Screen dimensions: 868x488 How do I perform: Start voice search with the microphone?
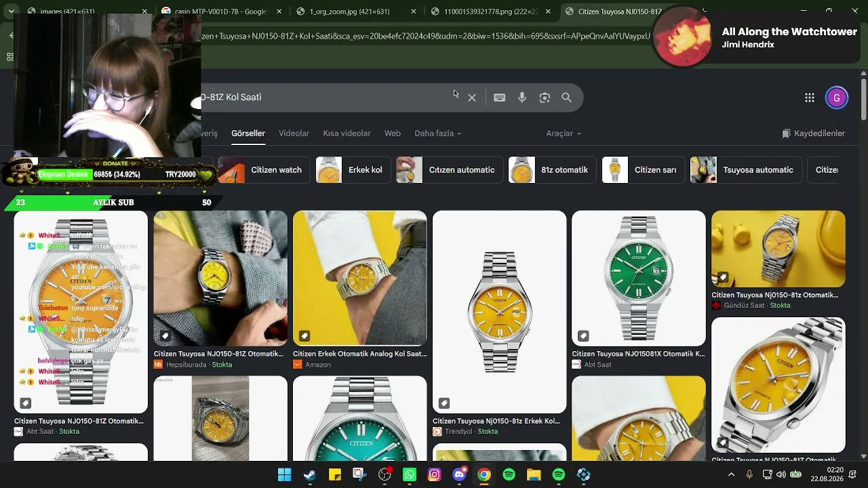click(x=522, y=98)
